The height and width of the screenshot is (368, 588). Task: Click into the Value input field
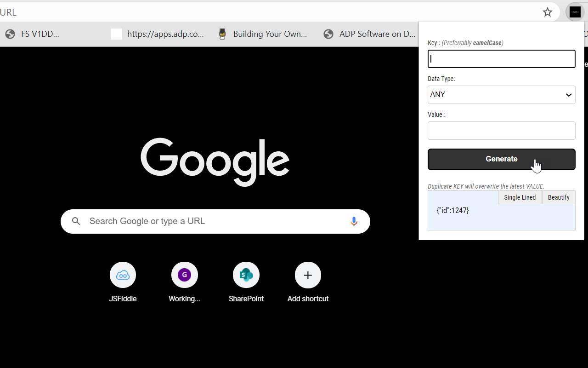coord(502,131)
